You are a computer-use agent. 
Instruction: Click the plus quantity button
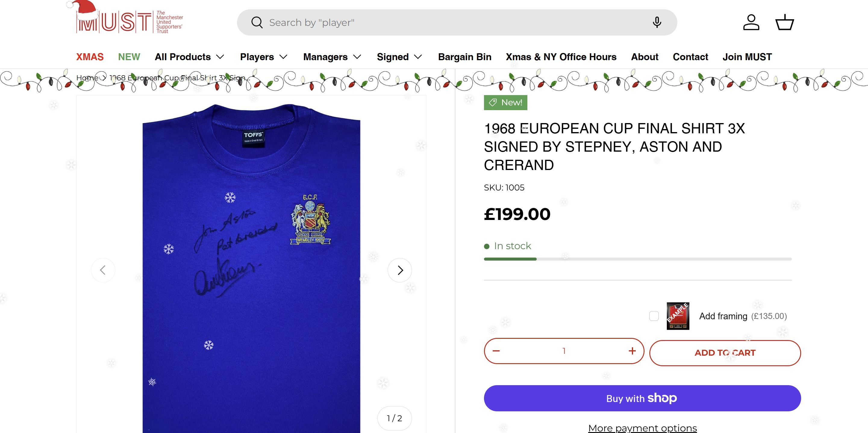[x=632, y=351]
